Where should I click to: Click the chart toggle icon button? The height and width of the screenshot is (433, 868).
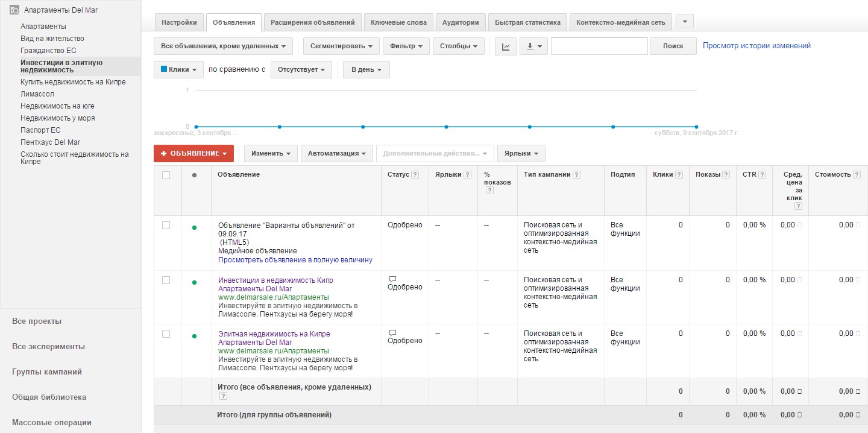(506, 46)
